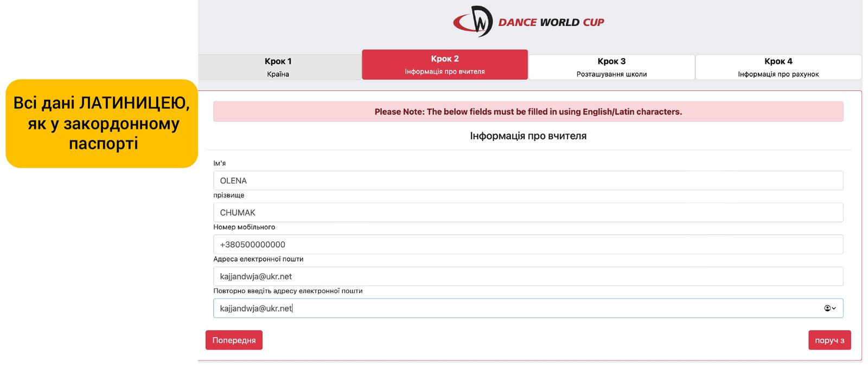Click the red поруч з next button
The height and width of the screenshot is (368, 868).
coord(829,340)
